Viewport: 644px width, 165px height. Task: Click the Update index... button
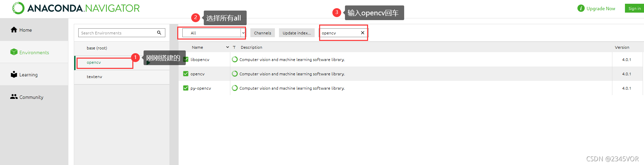(297, 33)
